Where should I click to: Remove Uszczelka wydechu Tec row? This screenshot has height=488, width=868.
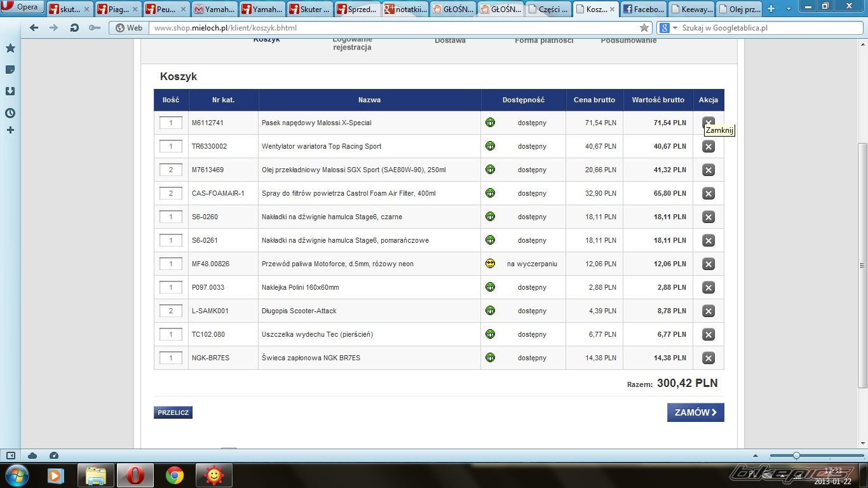point(709,334)
